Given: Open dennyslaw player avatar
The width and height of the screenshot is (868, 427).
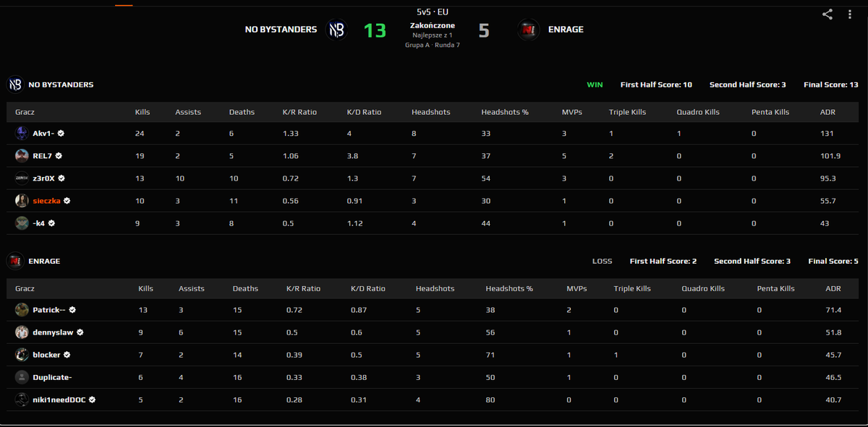Looking at the screenshot, I should coord(22,332).
